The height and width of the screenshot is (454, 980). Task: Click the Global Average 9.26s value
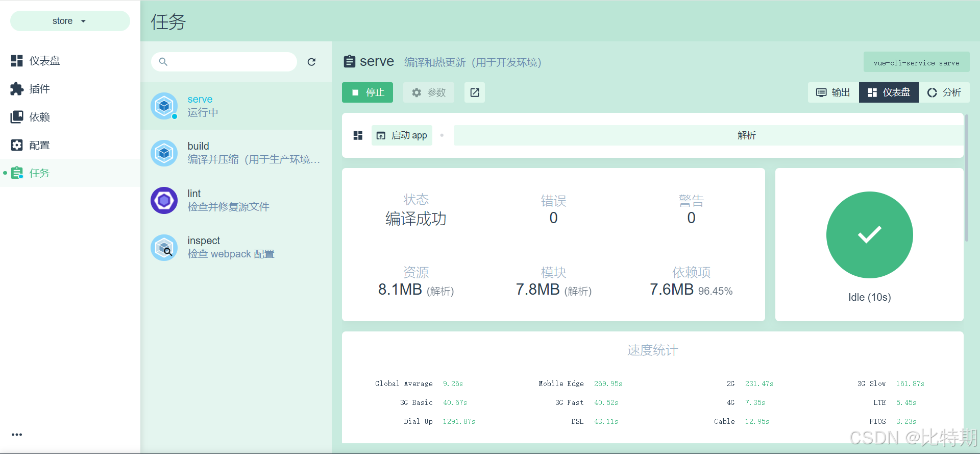point(453,384)
